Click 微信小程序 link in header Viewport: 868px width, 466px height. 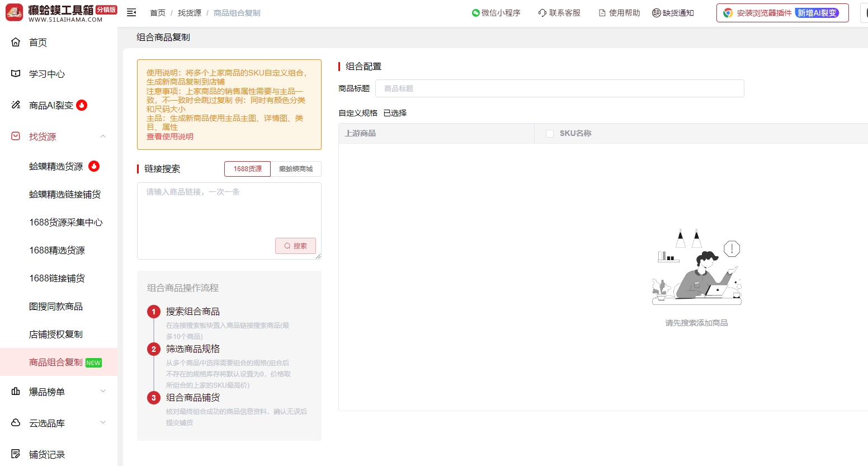501,13
